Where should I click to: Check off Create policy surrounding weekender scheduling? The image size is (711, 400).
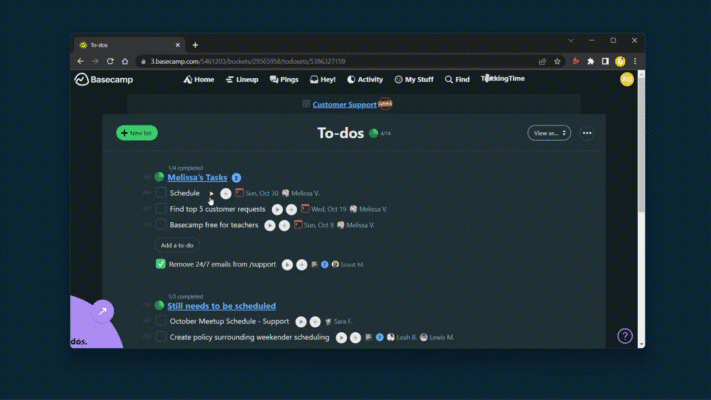tap(161, 337)
